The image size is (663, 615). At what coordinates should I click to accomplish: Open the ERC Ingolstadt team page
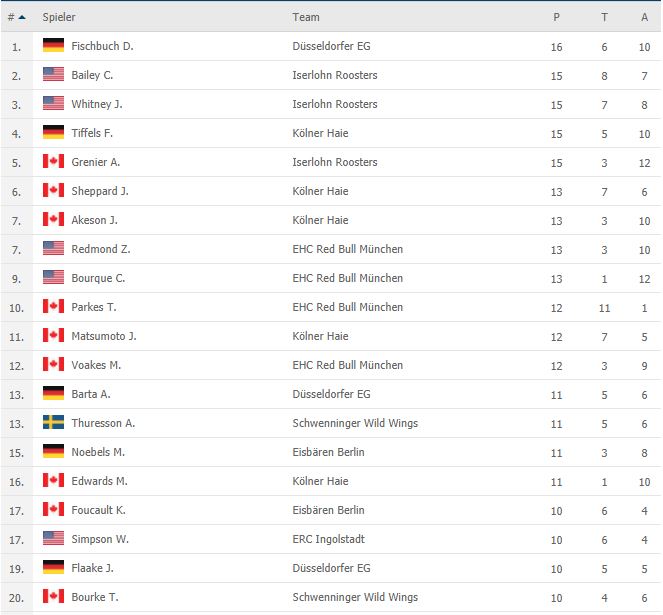328,539
